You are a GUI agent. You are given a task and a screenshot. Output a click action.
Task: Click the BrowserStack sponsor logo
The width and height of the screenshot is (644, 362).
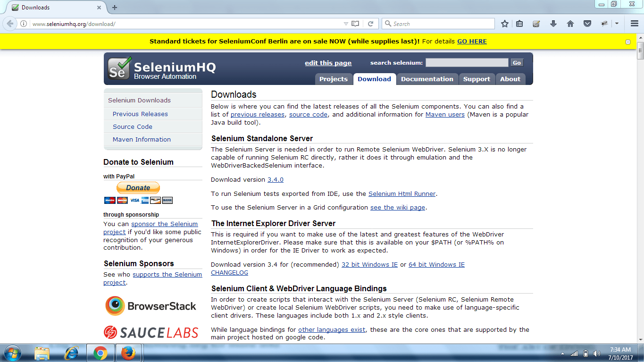pyautogui.click(x=151, y=306)
